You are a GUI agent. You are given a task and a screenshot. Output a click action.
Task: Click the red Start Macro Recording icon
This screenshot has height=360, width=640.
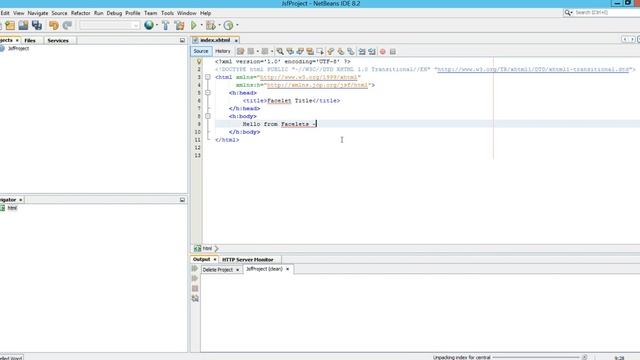[383, 51]
